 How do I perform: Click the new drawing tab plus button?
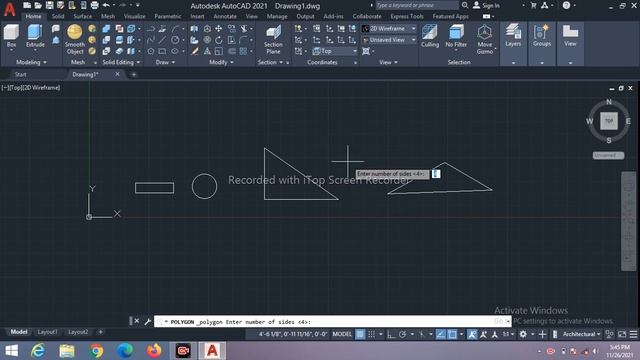coord(133,74)
